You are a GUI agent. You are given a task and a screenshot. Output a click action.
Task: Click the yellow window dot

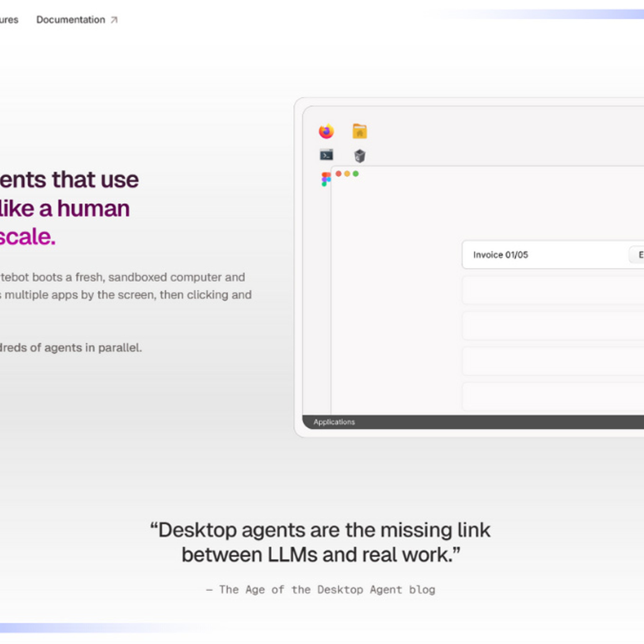[347, 174]
